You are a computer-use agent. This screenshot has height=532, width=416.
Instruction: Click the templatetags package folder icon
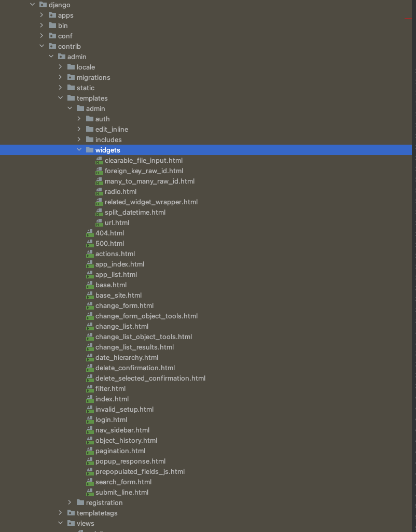point(71,513)
